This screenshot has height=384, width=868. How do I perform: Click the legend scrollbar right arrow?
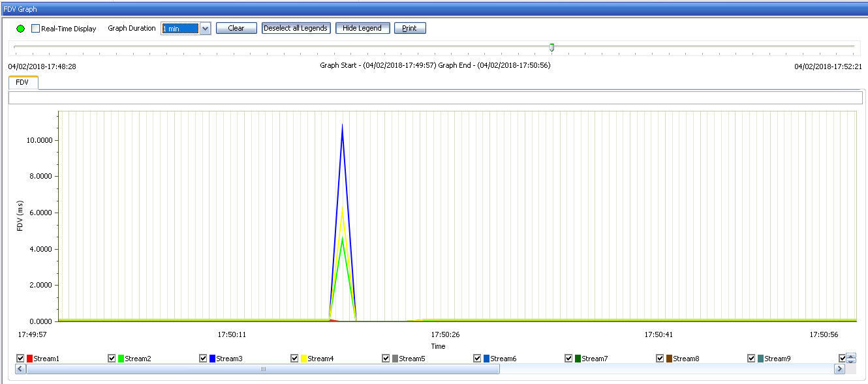point(839,369)
